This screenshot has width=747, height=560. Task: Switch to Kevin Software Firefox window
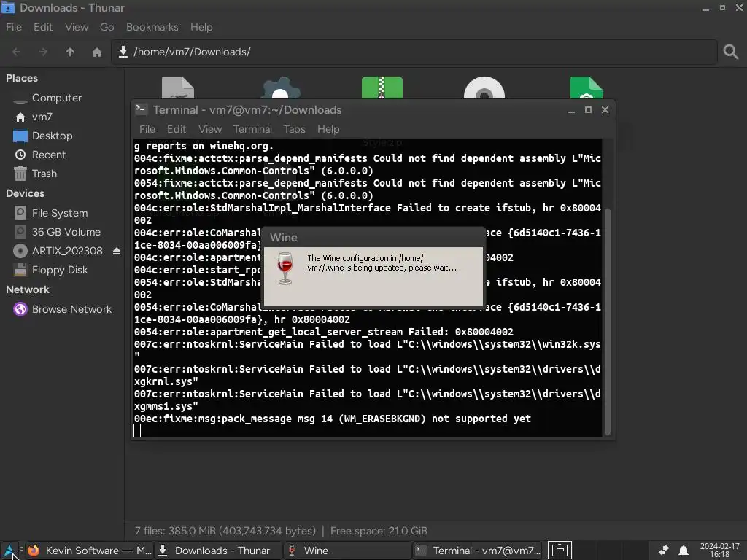coord(90,551)
